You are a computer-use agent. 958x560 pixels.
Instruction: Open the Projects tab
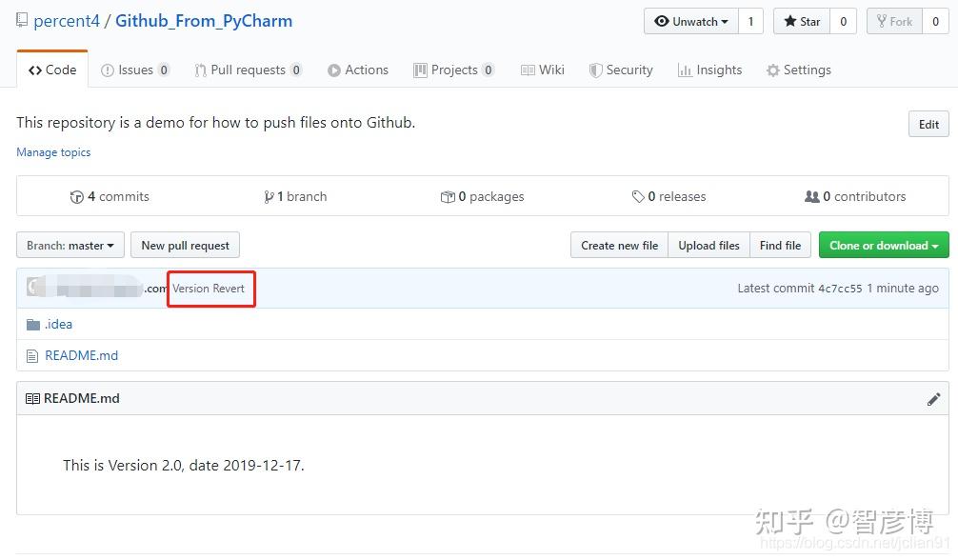(x=453, y=70)
